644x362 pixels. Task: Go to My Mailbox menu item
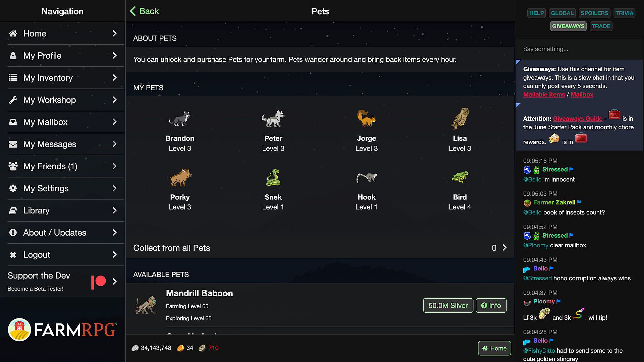coord(46,122)
